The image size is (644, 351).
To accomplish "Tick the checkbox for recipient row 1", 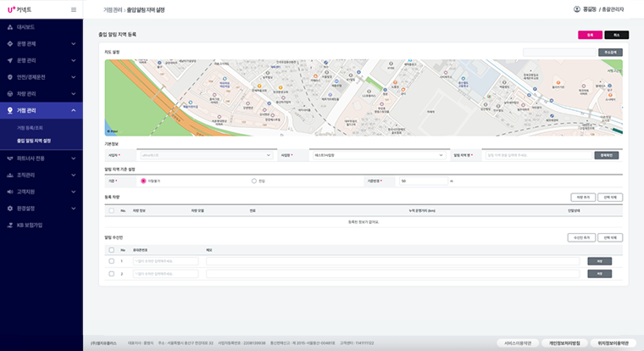I will [x=111, y=261].
